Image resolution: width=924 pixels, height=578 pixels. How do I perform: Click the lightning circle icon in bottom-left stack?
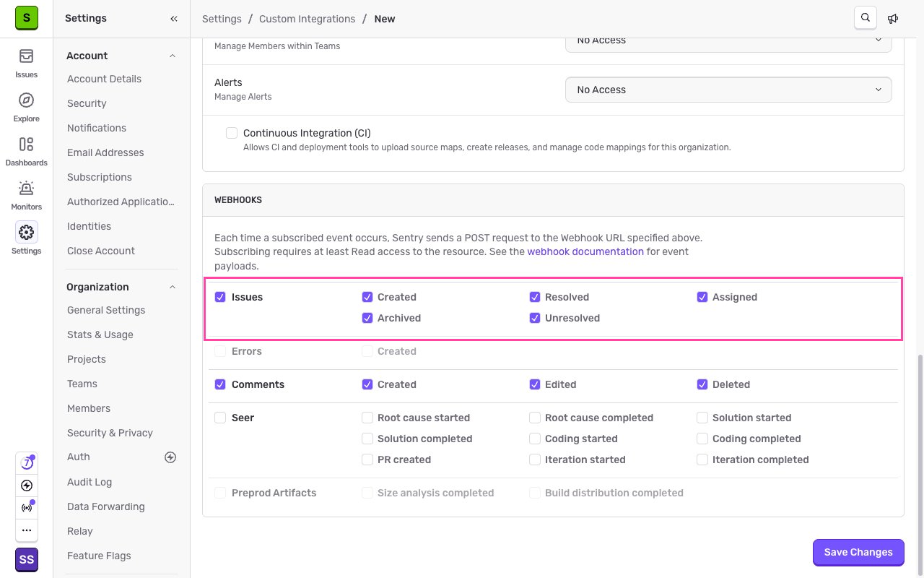pyautogui.click(x=27, y=486)
